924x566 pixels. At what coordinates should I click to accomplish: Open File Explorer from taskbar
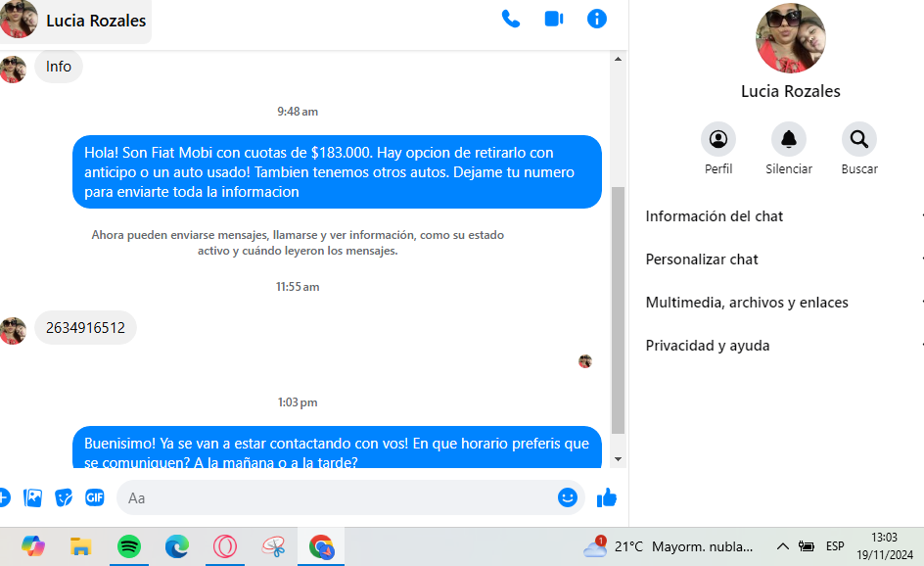coord(80,546)
